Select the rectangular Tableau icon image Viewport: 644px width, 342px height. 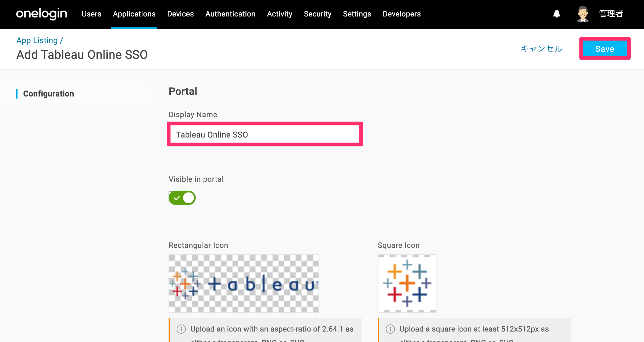244,284
